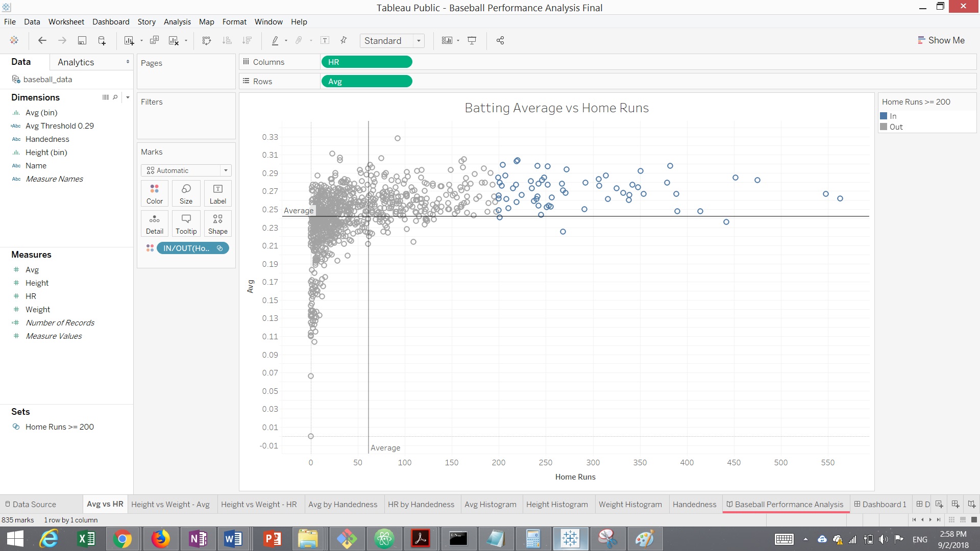Show tabs view icon
This screenshot has width=980, height=551.
[x=974, y=520]
